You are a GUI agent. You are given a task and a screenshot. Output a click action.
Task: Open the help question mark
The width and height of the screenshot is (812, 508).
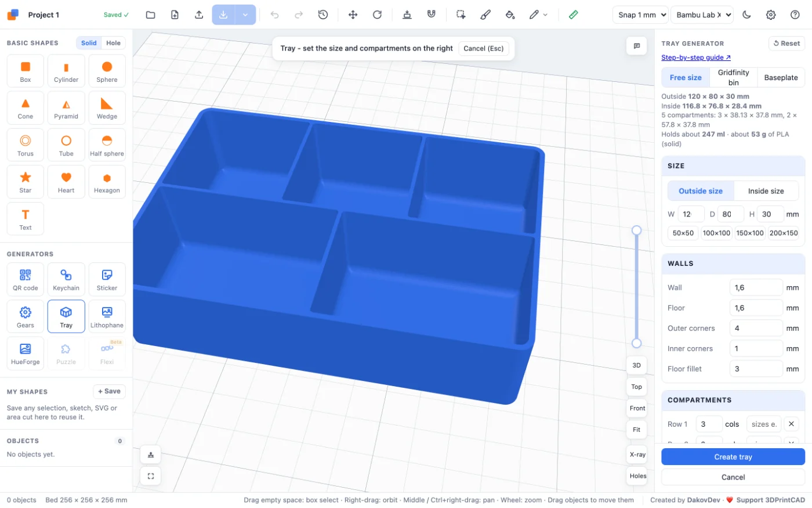(x=795, y=15)
